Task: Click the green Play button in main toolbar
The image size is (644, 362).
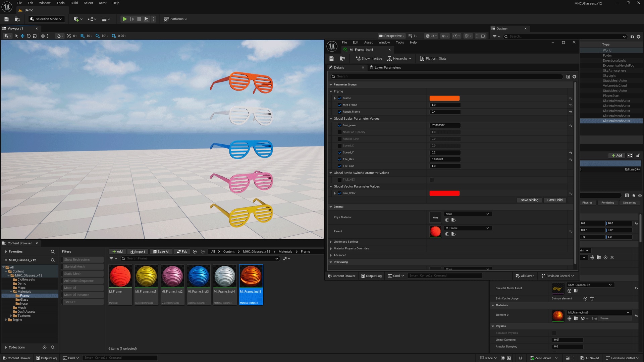Action: coord(124,19)
